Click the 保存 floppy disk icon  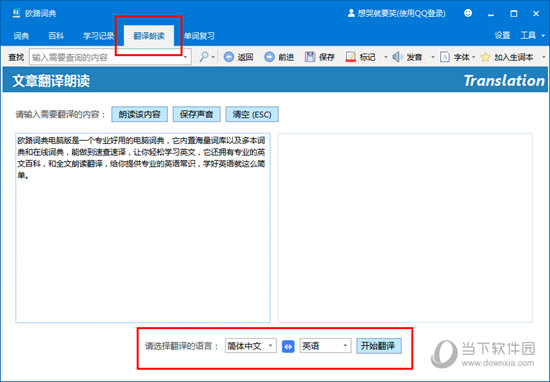click(x=310, y=57)
